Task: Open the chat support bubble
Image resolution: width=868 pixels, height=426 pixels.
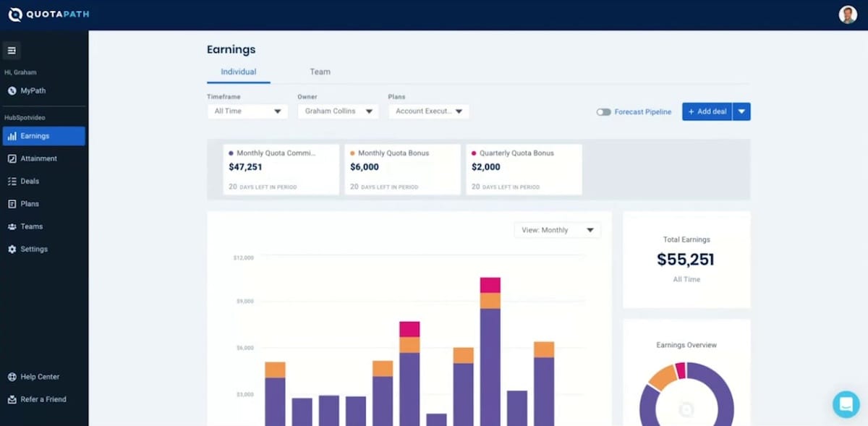Action: [x=846, y=404]
